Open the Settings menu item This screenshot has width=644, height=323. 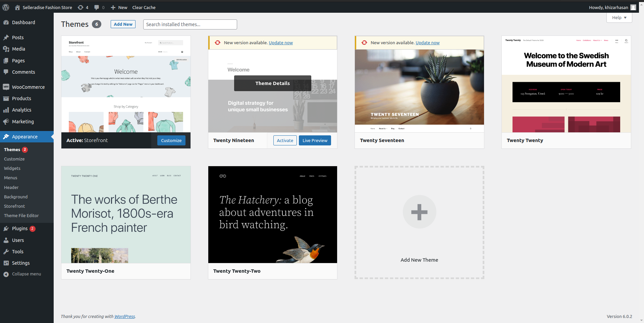[x=27, y=263]
